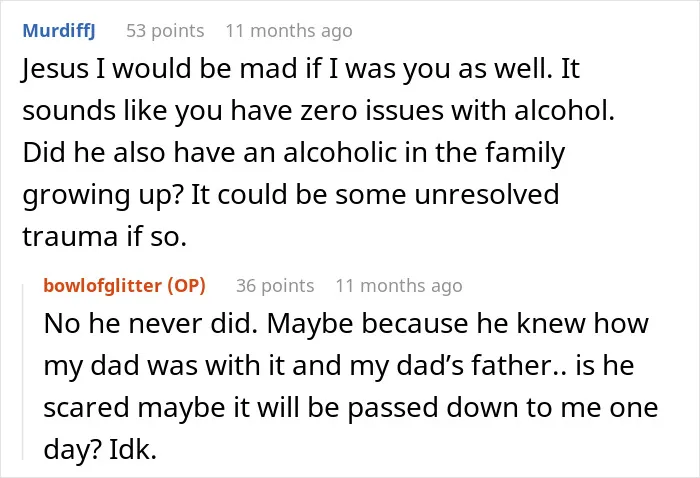Click the word 'father..' in OP's reply
The width and height of the screenshot is (700, 478).
[x=518, y=366]
